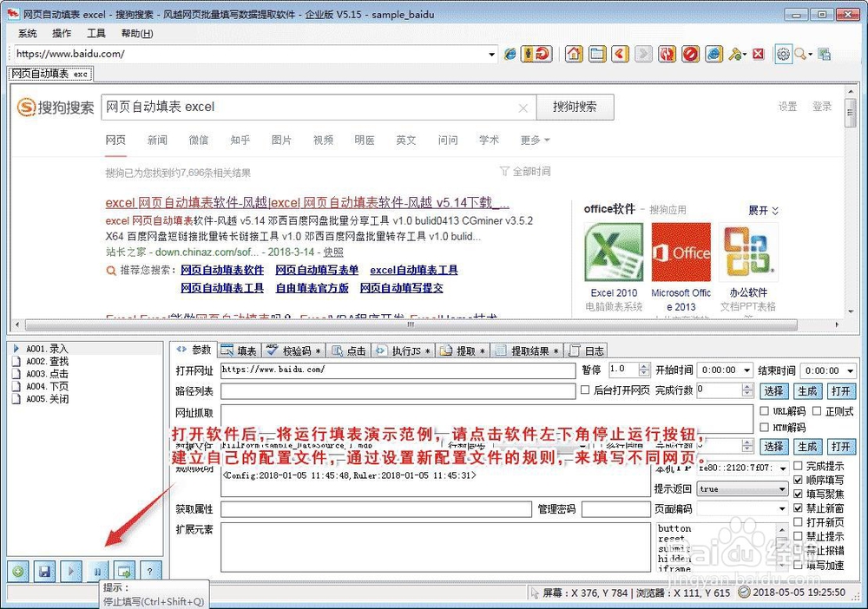Enable the 打开新页 checkbox

[799, 521]
